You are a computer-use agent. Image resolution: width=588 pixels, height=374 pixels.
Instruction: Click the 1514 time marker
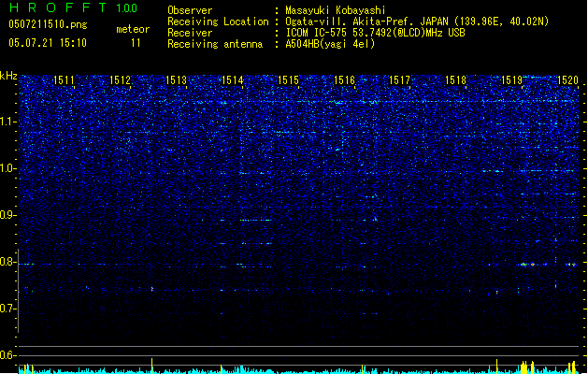(233, 80)
